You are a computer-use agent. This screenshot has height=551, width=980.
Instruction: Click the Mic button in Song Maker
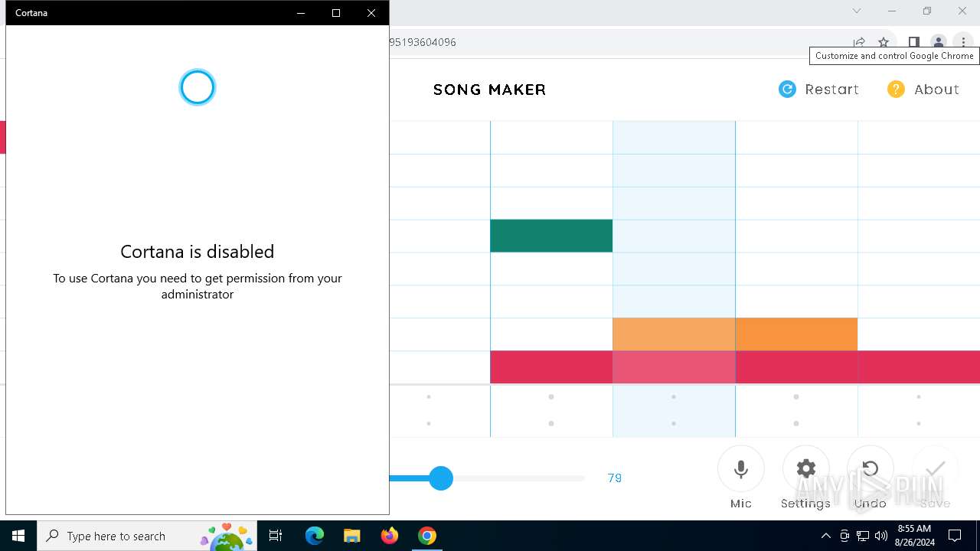pos(741,469)
